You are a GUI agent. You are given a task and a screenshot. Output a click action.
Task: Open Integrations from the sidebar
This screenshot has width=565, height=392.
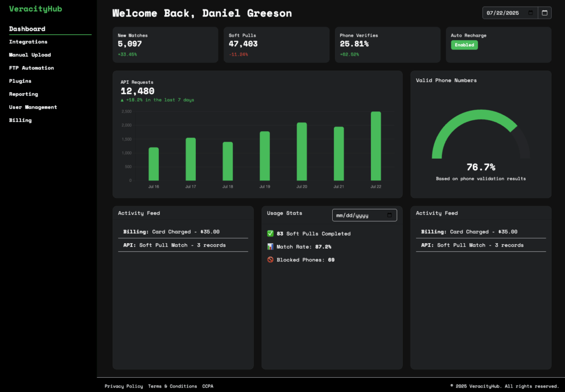point(28,42)
